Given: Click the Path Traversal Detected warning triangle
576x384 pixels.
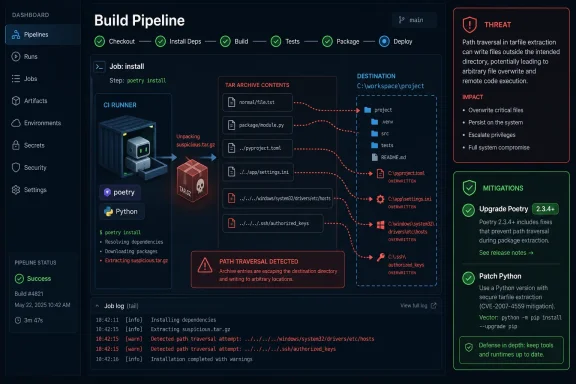Looking at the screenshot, I should [x=205, y=266].
